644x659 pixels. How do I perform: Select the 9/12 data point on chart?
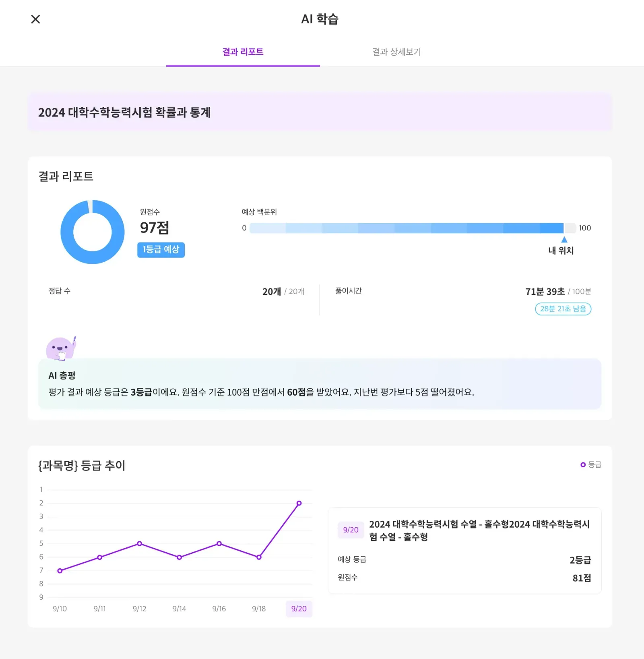point(140,544)
